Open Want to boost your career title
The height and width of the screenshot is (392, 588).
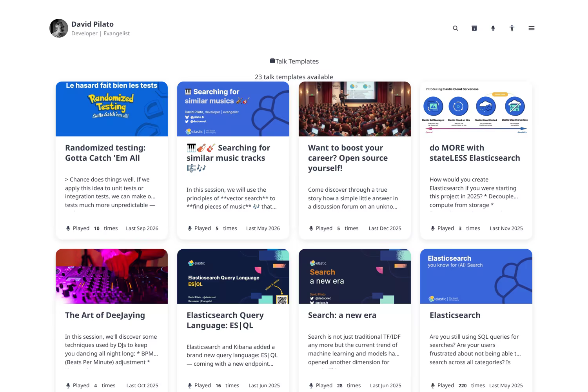[348, 158]
